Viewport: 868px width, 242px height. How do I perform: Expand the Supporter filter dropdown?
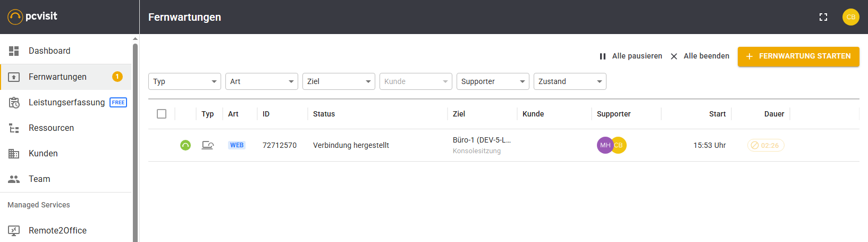(493, 81)
